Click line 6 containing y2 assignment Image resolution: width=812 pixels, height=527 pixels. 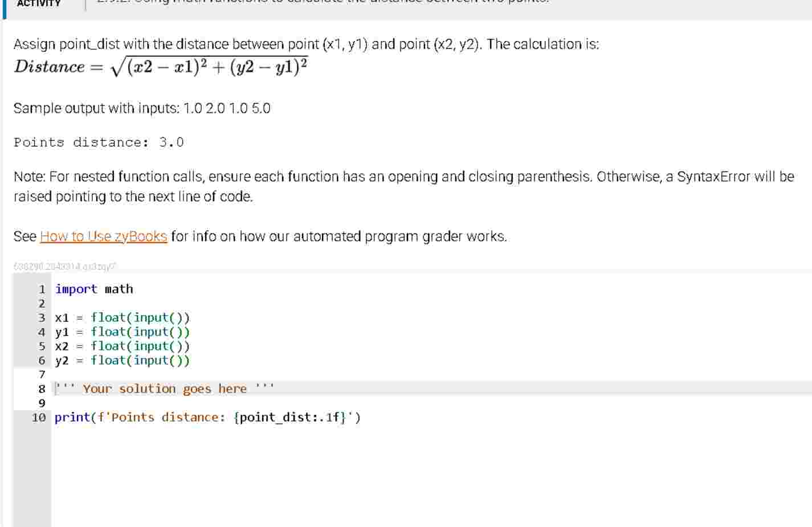[x=123, y=360]
